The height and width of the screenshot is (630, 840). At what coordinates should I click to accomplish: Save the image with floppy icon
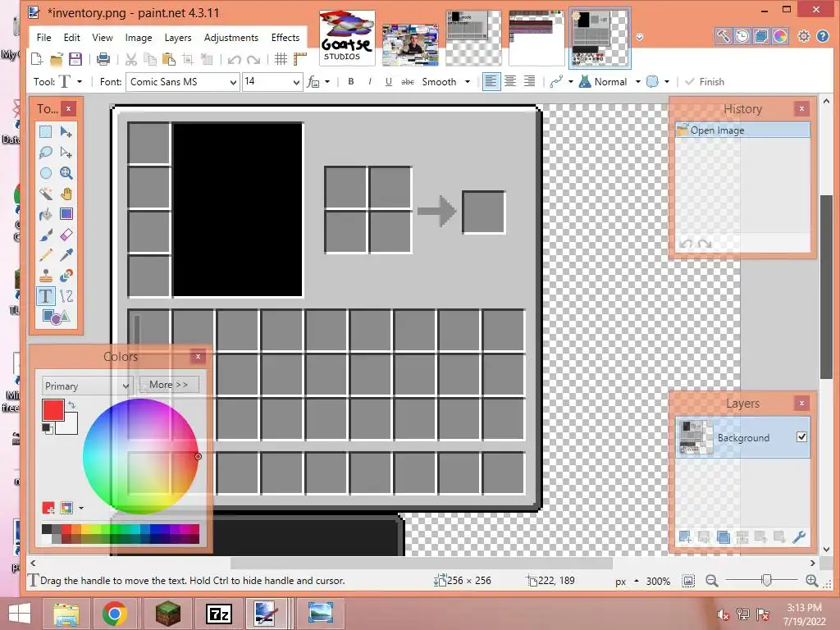click(x=75, y=59)
